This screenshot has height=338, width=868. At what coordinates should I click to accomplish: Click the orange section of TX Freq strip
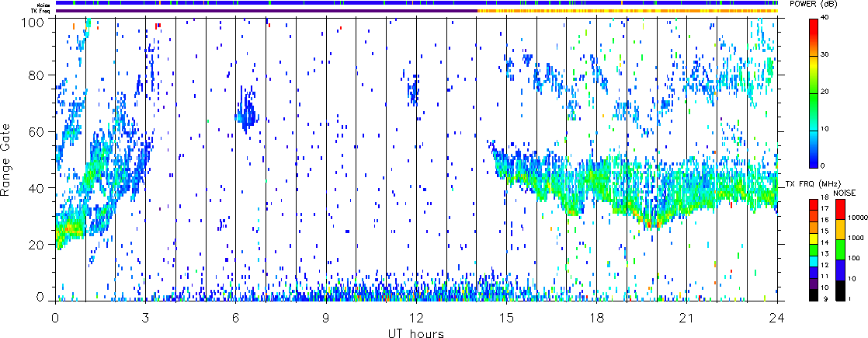pyautogui.click(x=628, y=11)
